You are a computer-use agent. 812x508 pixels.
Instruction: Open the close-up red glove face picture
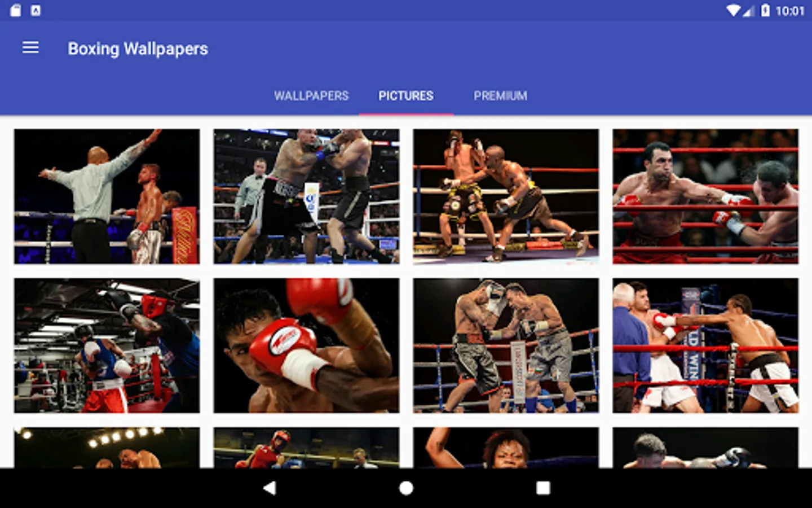(306, 345)
